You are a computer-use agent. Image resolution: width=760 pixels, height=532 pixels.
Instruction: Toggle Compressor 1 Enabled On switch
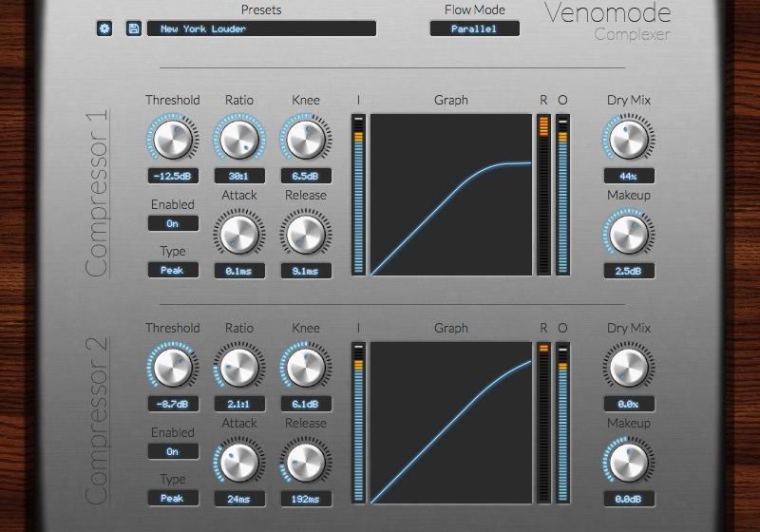(x=173, y=223)
